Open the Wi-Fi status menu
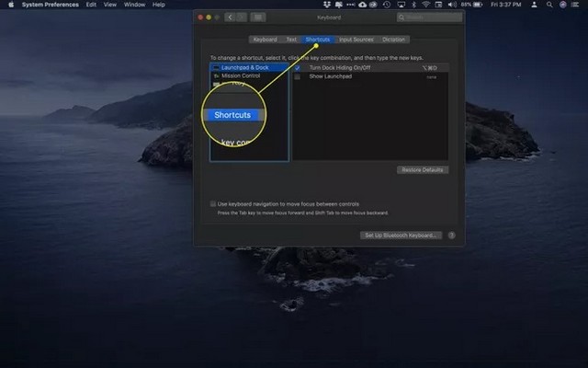588x368 pixels. point(426,5)
